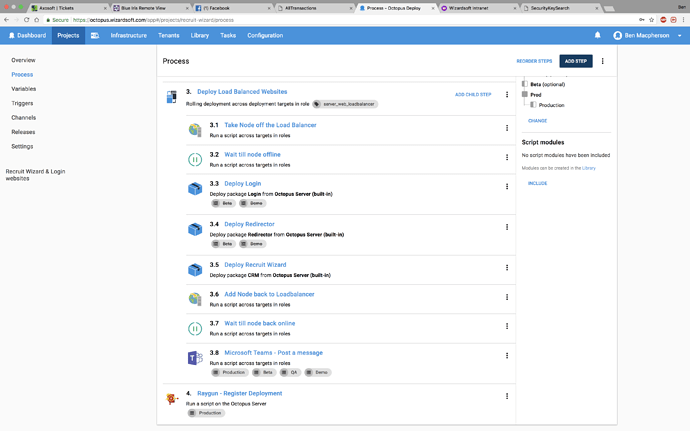Click CHANGE under the lifecycle
Image resolution: width=690 pixels, height=431 pixels.
tap(537, 121)
